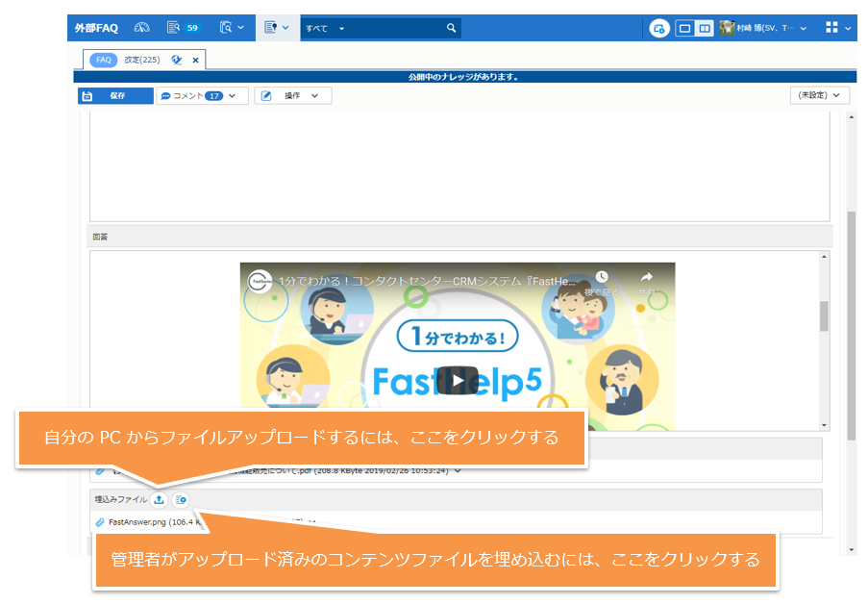Open the user menu 村崎 博

763,28
